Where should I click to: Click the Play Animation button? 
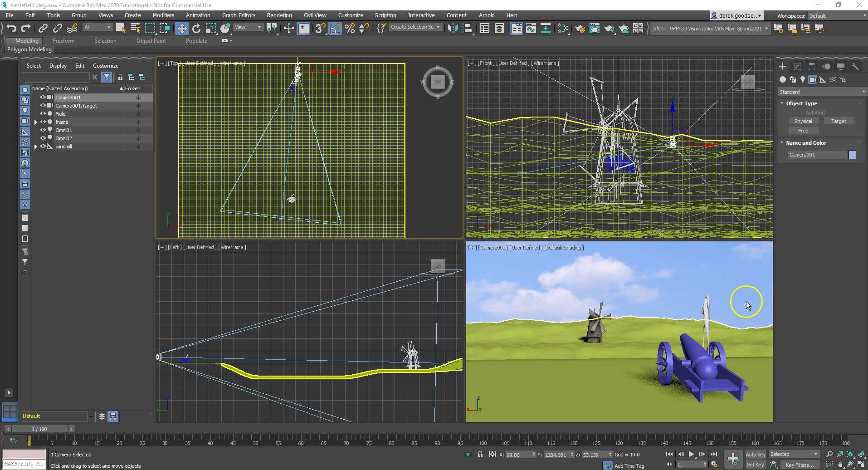click(x=691, y=454)
